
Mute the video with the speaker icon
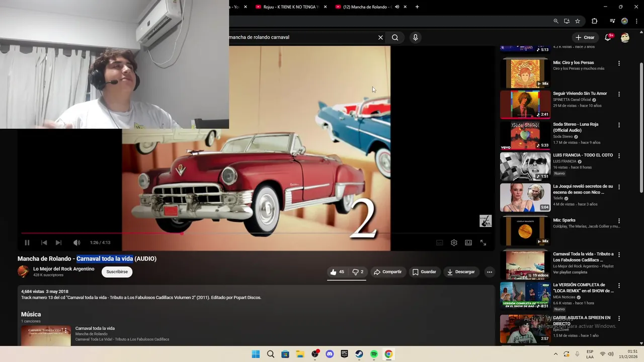pos(76,242)
